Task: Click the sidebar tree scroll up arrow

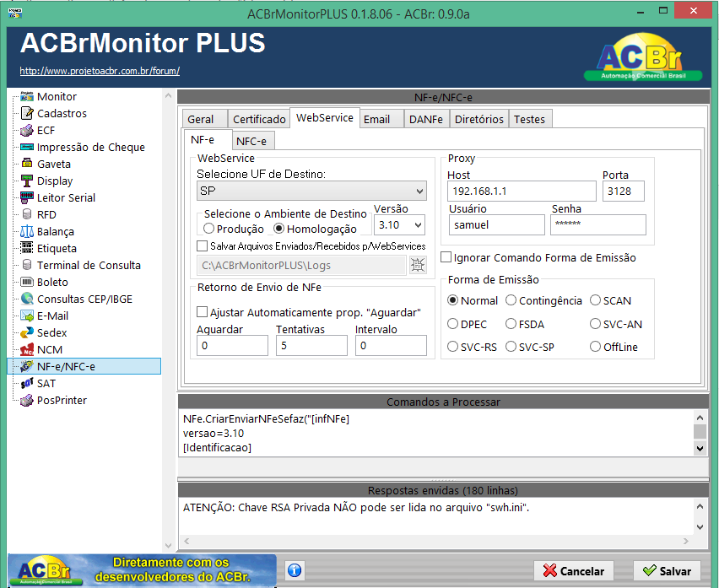Action: [168, 96]
